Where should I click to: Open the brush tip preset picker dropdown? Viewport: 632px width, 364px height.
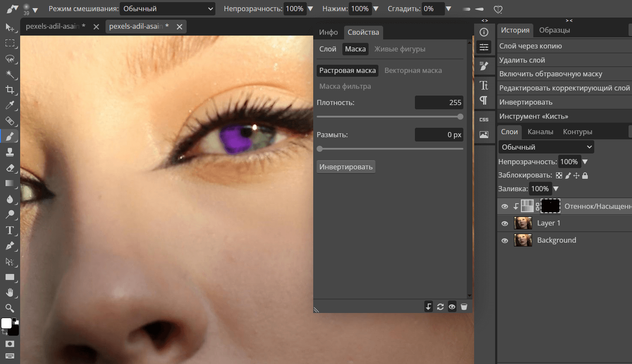pos(35,10)
